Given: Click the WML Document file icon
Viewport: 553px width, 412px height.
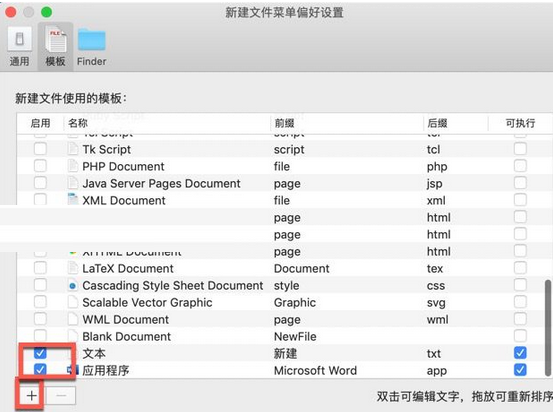Looking at the screenshot, I should 73,319.
